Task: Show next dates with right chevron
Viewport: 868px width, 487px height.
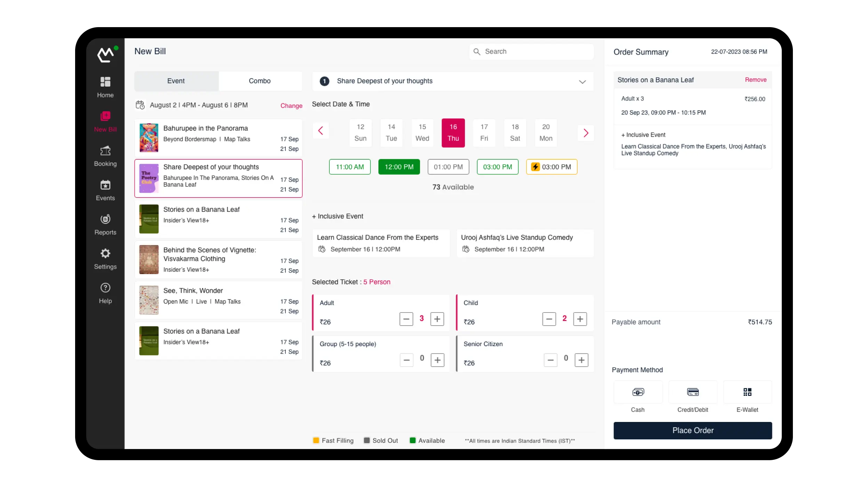Action: (x=586, y=133)
